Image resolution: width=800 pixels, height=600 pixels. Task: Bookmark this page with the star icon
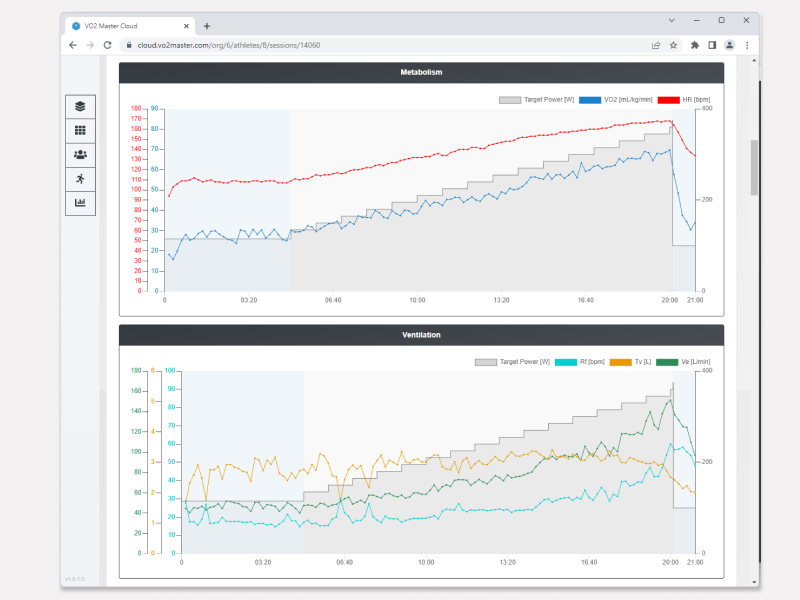tap(673, 45)
